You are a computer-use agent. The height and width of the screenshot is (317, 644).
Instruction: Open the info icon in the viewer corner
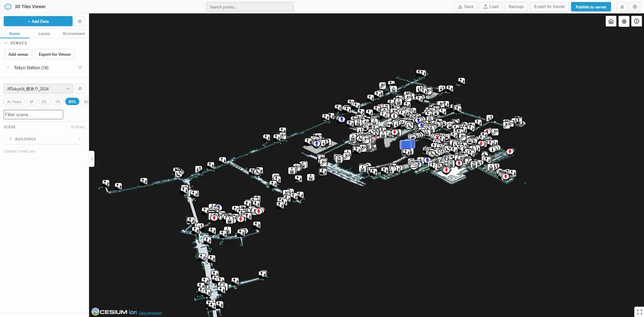[x=637, y=21]
